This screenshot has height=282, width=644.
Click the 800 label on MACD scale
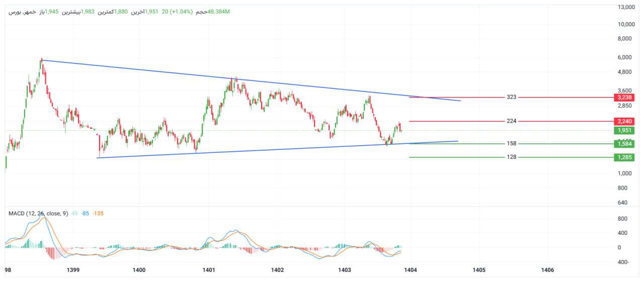(x=622, y=219)
